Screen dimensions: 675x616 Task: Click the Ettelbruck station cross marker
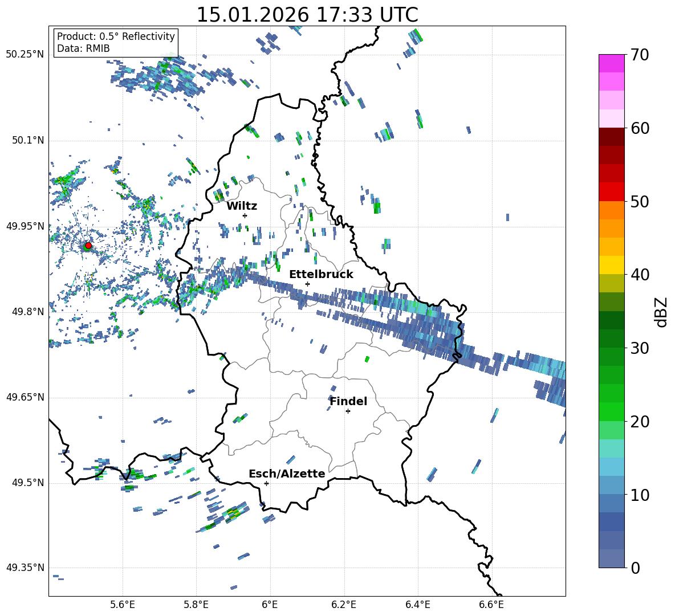tap(307, 284)
